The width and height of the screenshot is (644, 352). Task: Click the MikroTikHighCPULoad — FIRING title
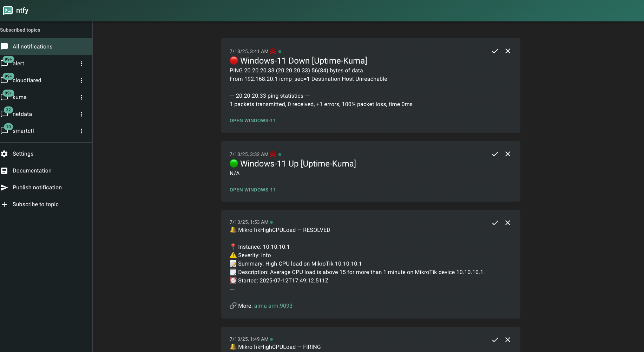[275, 347]
